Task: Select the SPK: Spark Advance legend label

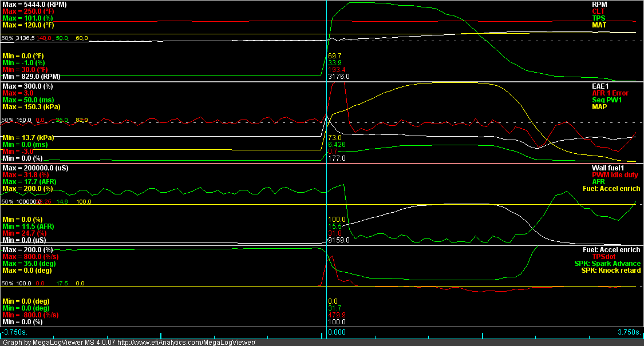Action: tap(607, 264)
